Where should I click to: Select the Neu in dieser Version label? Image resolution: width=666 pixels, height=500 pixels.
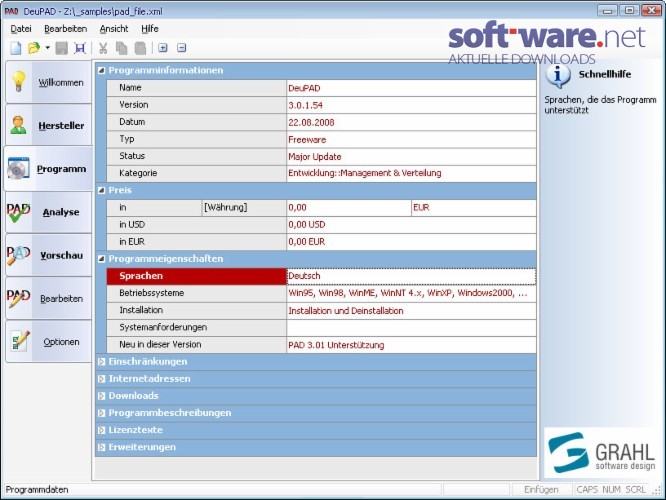(x=196, y=345)
